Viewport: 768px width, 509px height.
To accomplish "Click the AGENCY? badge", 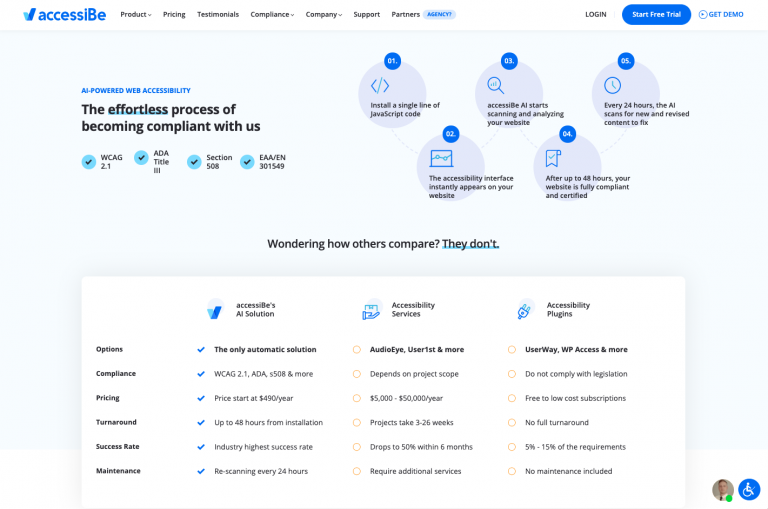I will tap(439, 15).
